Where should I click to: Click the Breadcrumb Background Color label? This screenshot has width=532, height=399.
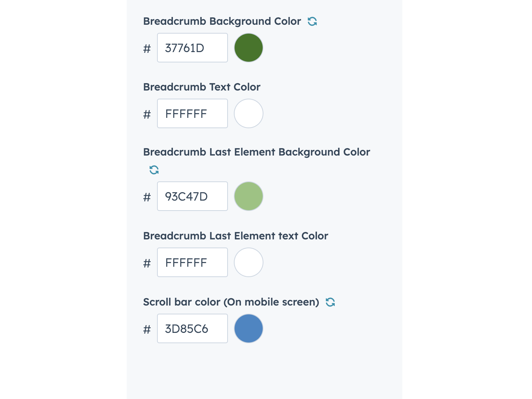222,21
